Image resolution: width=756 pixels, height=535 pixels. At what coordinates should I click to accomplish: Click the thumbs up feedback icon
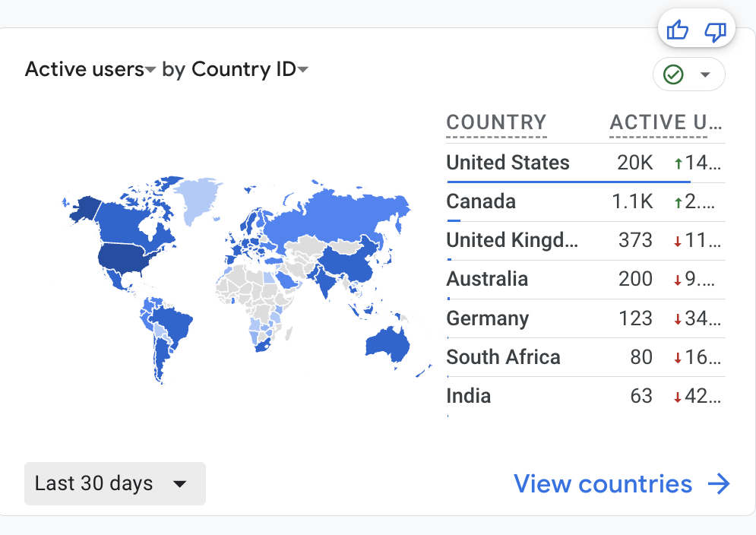tap(678, 31)
